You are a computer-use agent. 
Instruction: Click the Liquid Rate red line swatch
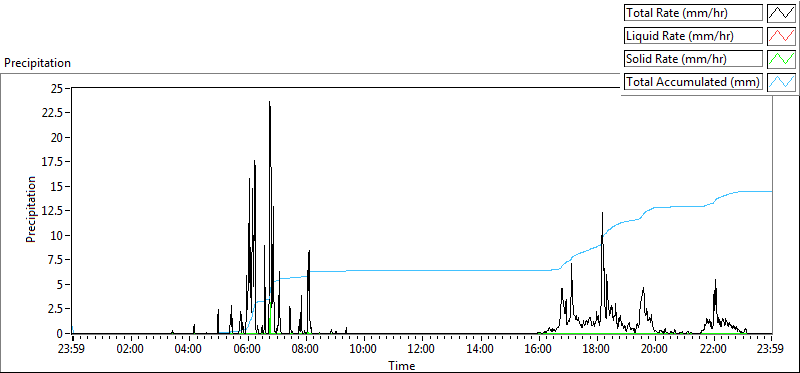[x=781, y=36]
